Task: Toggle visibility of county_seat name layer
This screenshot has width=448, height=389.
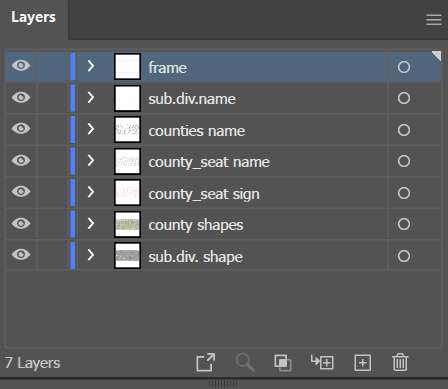Action: click(21, 160)
